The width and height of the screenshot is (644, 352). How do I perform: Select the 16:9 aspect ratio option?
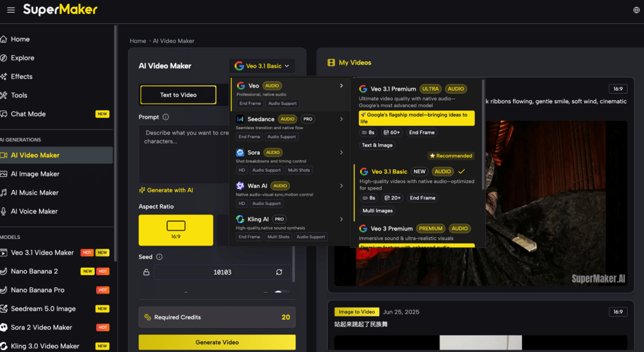point(175,230)
